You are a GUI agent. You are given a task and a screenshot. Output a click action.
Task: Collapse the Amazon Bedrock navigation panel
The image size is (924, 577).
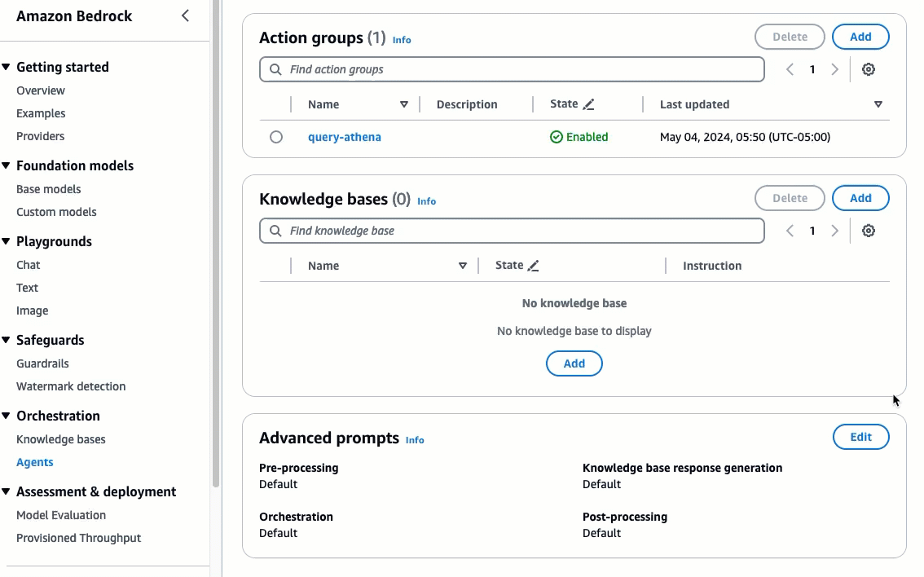pyautogui.click(x=186, y=16)
